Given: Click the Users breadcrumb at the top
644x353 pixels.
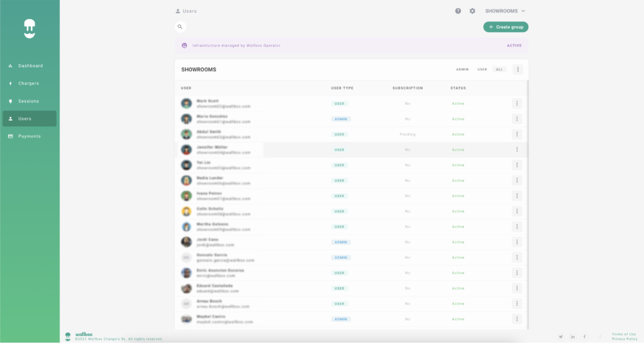Looking at the screenshot, I should 186,11.
